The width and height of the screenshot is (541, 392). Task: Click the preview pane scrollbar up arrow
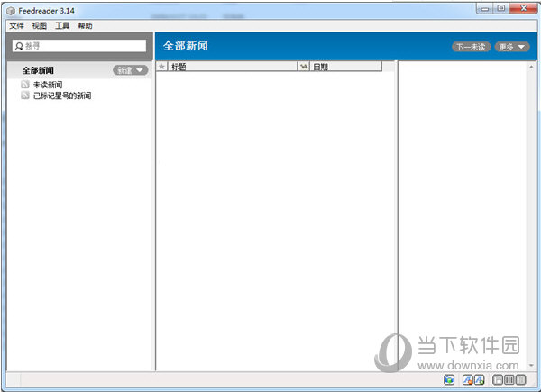[x=531, y=67]
